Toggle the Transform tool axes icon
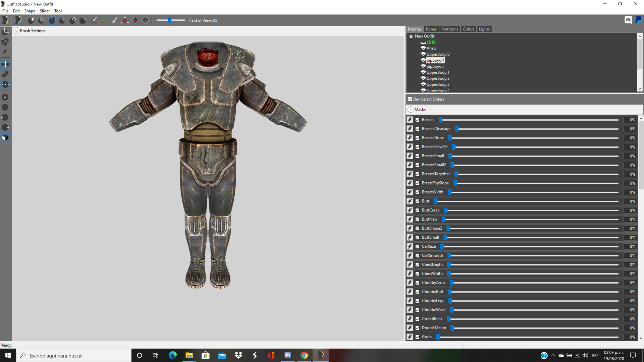Viewport: 644px width, 362px height. point(5,32)
